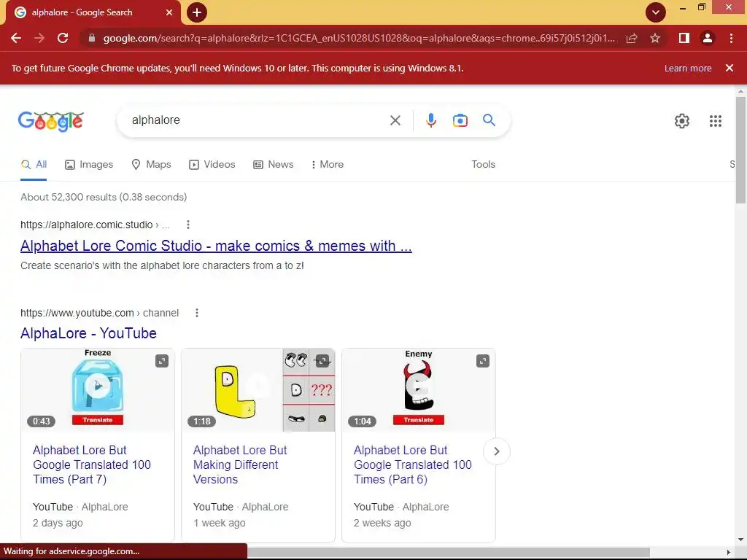Click the comic.studio URL breadcrumb
747x560 pixels.
click(95, 225)
